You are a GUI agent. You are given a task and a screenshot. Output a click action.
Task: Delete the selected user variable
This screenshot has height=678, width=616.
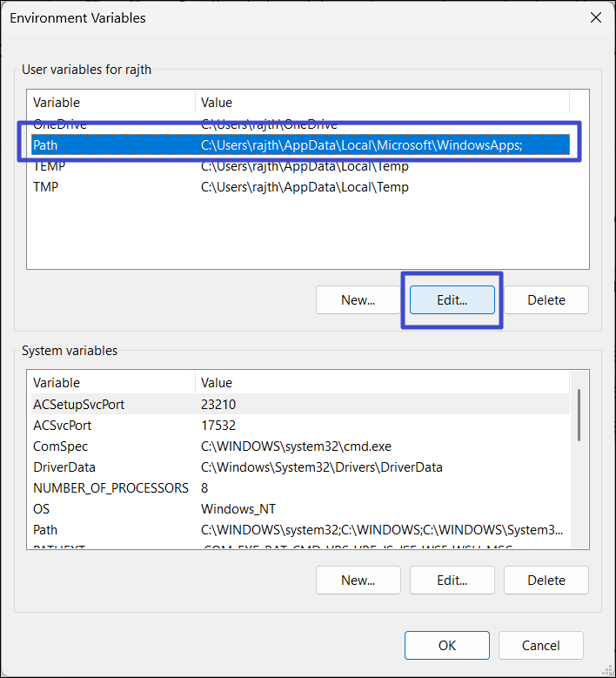(x=546, y=300)
